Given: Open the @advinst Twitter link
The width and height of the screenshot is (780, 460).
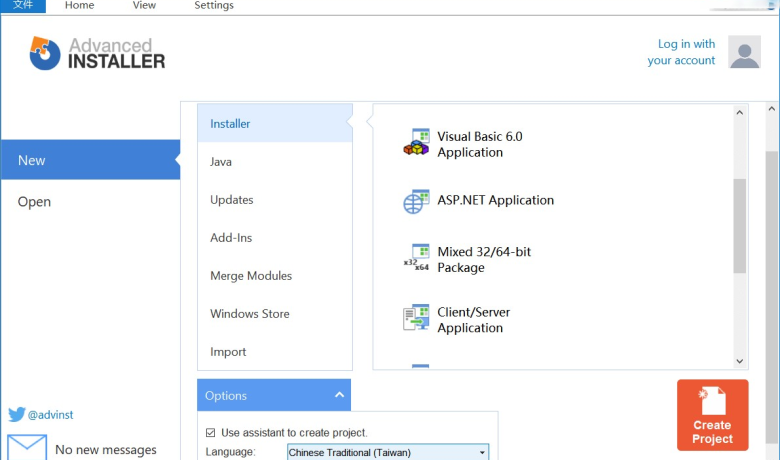Looking at the screenshot, I should coord(50,414).
